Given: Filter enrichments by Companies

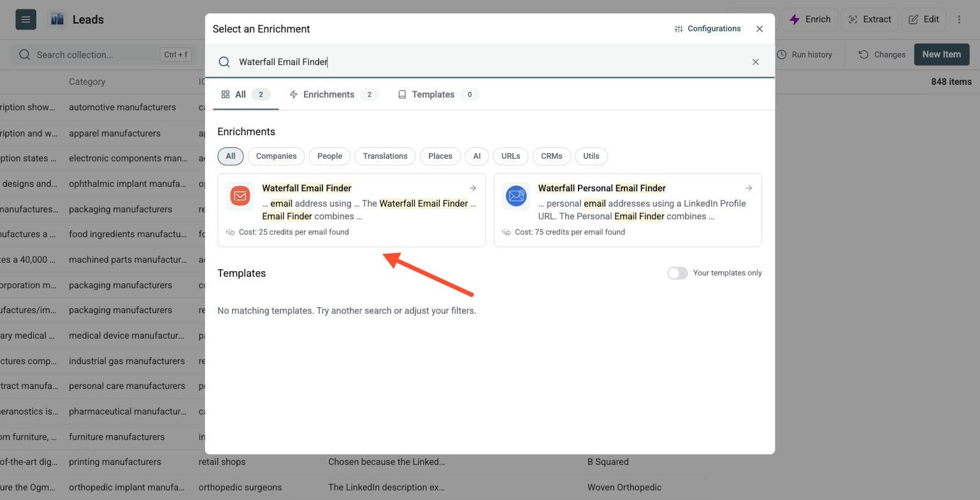Looking at the screenshot, I should pyautogui.click(x=277, y=156).
